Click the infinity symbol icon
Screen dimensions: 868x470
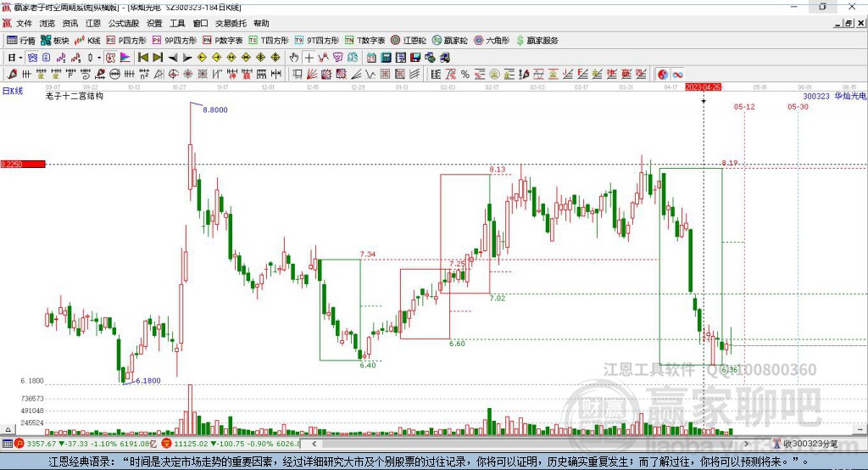point(677,75)
